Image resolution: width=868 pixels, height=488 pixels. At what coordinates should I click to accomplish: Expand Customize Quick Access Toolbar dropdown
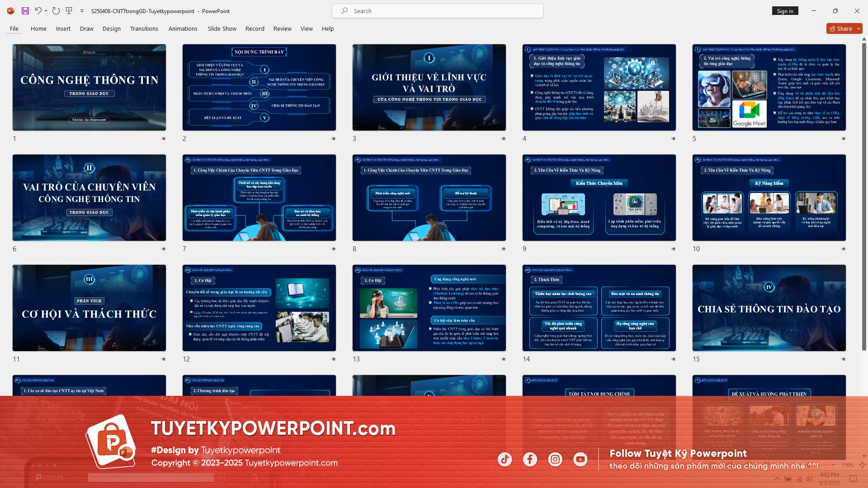tap(82, 11)
